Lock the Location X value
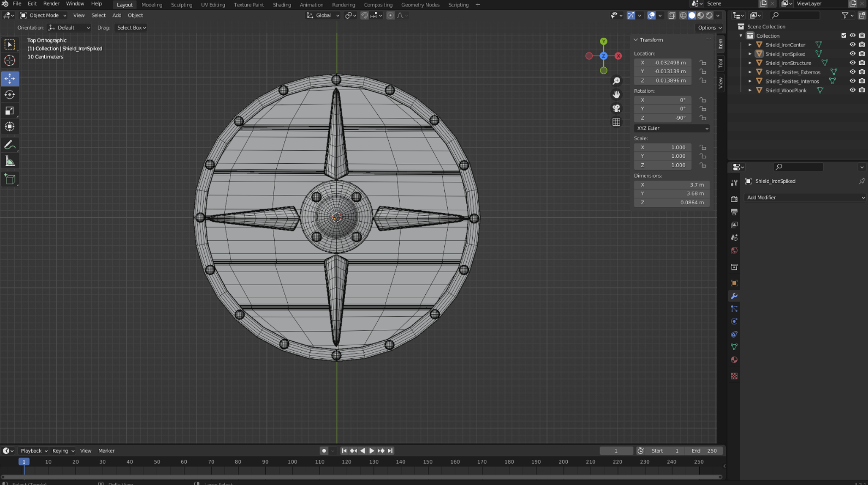Screen dimensions: 868x485 point(703,63)
